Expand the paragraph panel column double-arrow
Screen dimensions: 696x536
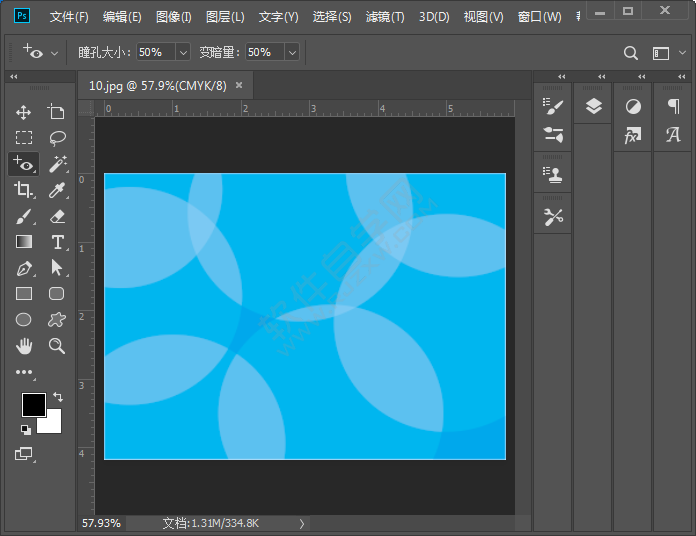[681, 76]
